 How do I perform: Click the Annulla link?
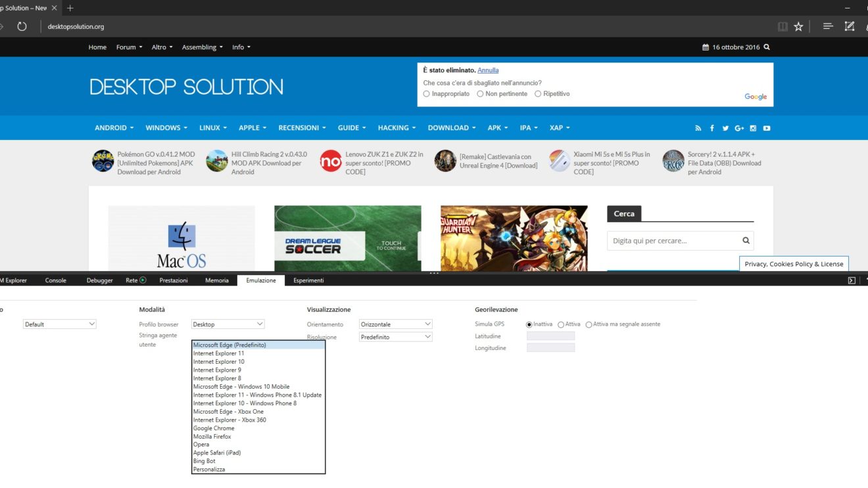(x=488, y=70)
